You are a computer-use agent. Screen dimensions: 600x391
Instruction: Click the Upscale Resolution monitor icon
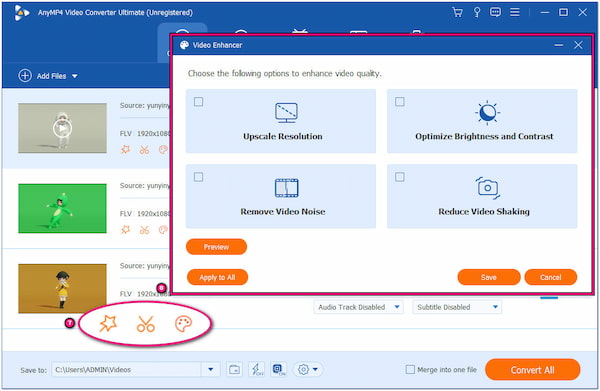click(x=286, y=112)
